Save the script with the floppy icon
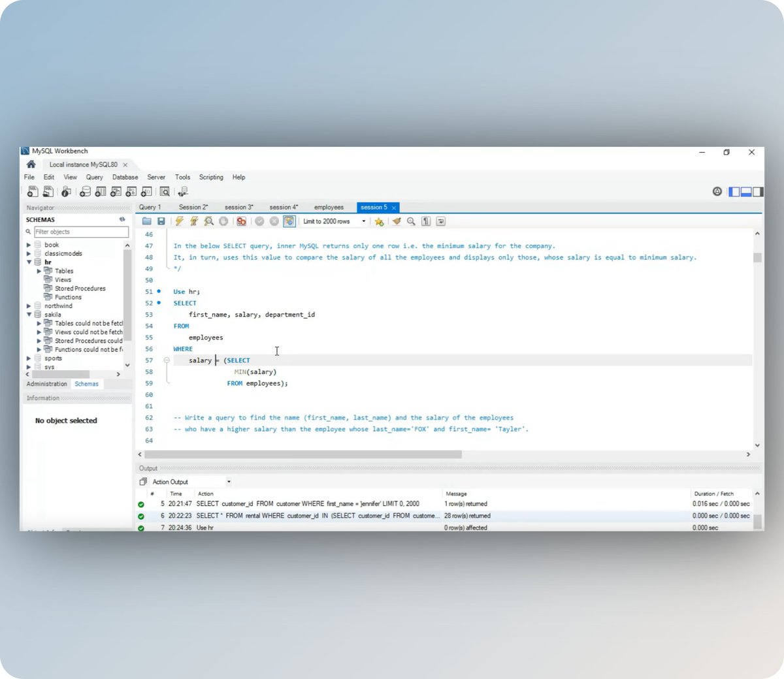The width and height of the screenshot is (784, 679). [x=161, y=221]
